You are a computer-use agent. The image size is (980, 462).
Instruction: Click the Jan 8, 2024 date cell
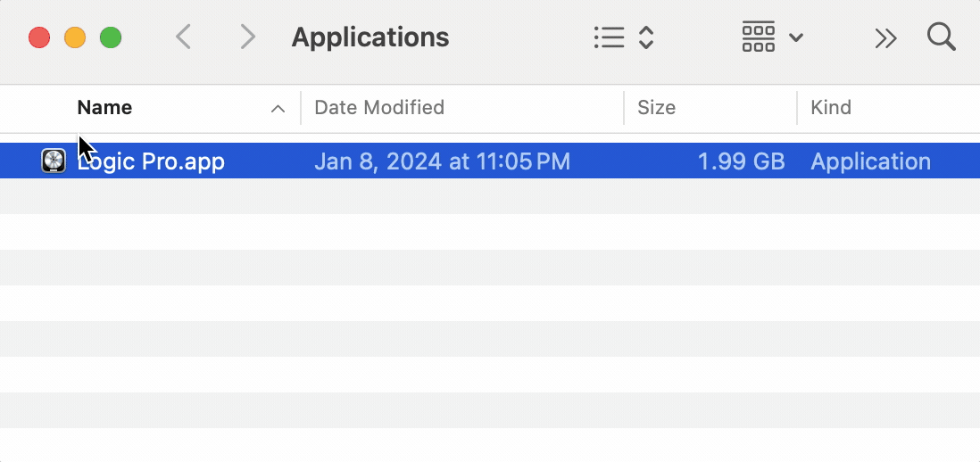pos(442,161)
